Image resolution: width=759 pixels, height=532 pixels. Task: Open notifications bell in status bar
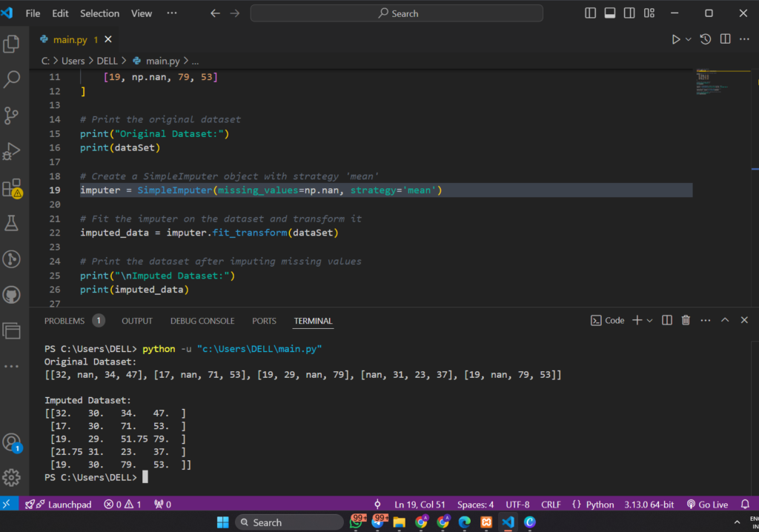point(746,504)
